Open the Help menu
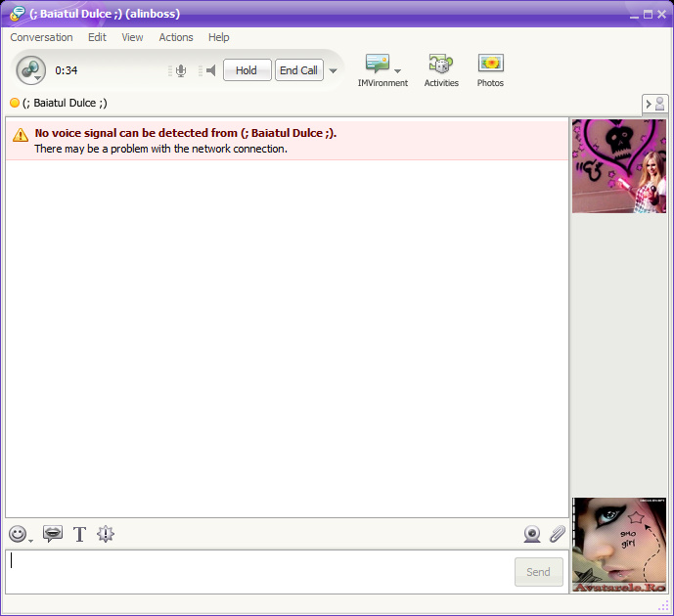Image resolution: width=674 pixels, height=616 pixels. 219,37
